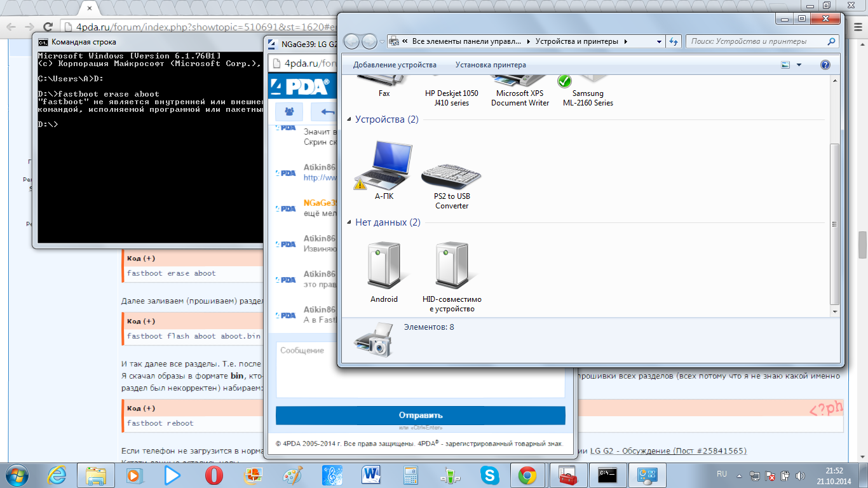868x488 pixels.
Task: Switch to Command Prompt taskbar button
Action: 607,475
